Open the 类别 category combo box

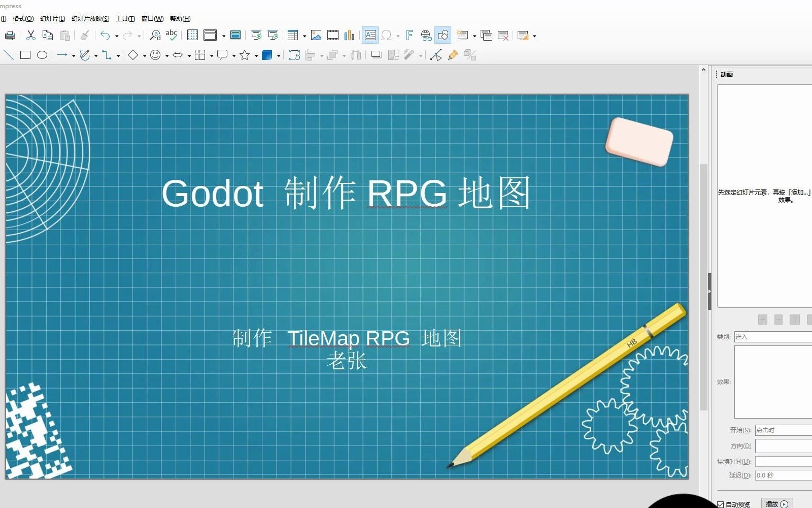tap(773, 336)
